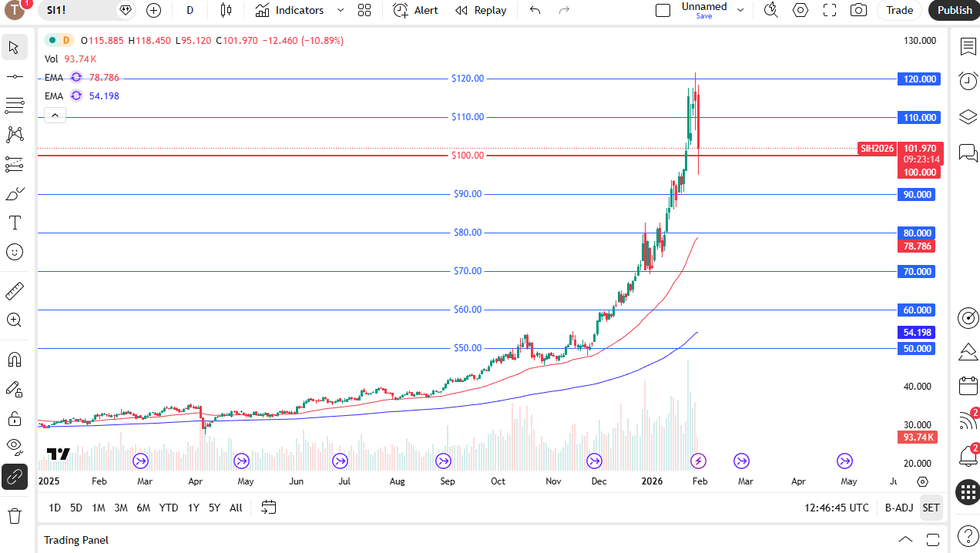Open the chats sidebar panel
The image size is (980, 553).
tap(968, 152)
